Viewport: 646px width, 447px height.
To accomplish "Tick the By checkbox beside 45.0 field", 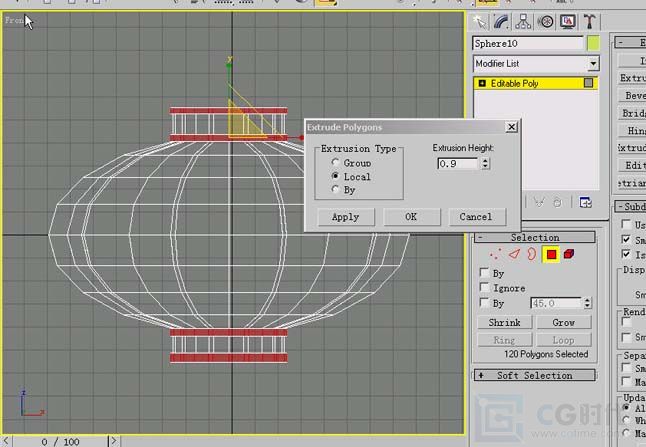I will tap(485, 303).
